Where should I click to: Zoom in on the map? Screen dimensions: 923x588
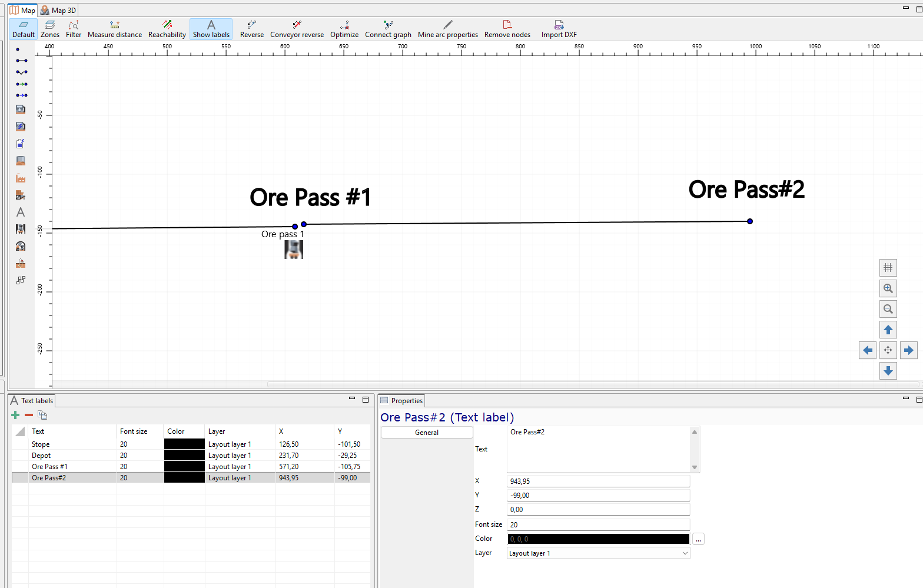point(888,288)
